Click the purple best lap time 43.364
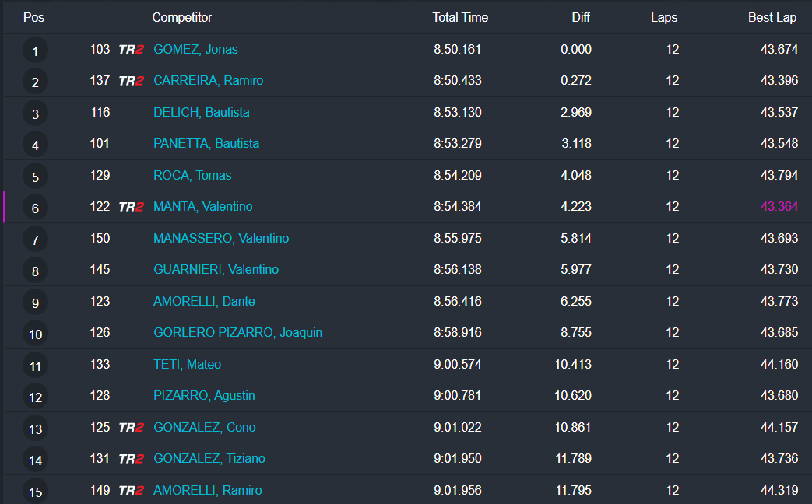The height and width of the screenshot is (504, 812). tap(779, 206)
